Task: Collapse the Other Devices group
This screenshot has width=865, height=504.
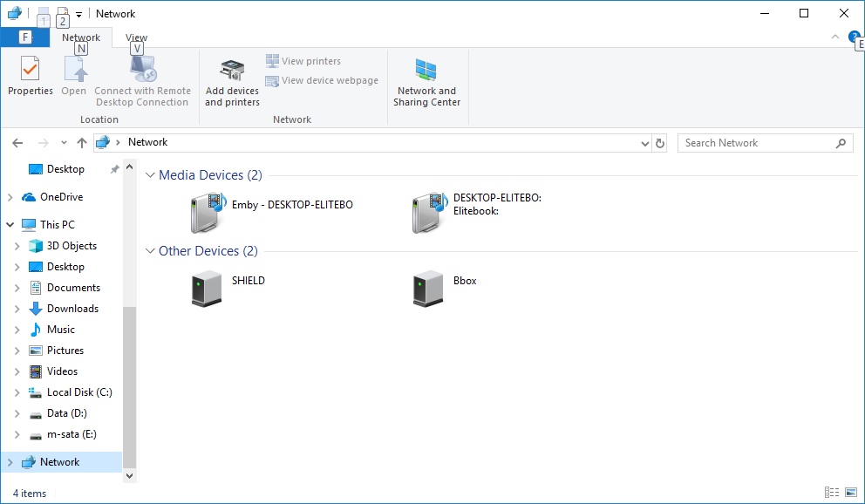Action: point(150,251)
